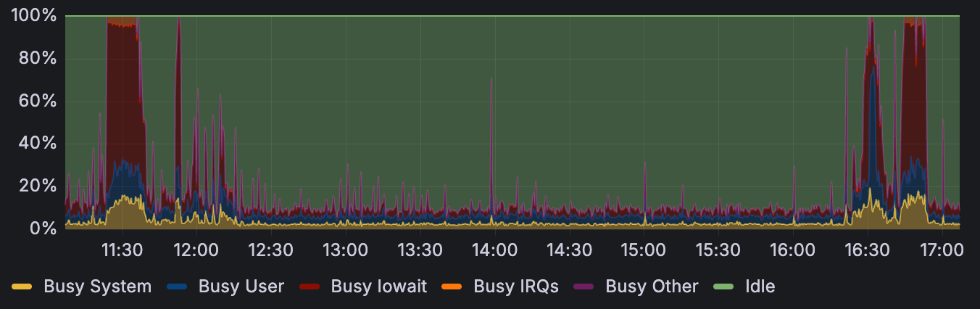Click the 13:30 time axis label
980x309 pixels.
tap(419, 250)
